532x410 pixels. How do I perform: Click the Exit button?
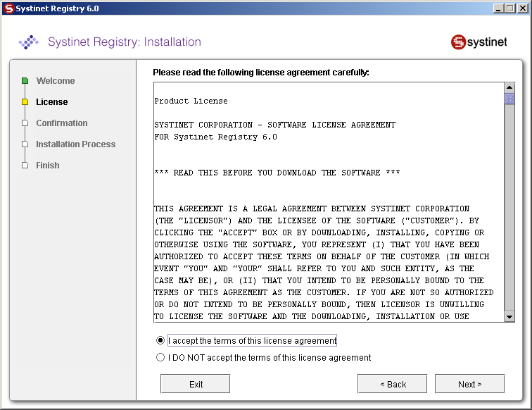coord(195,384)
